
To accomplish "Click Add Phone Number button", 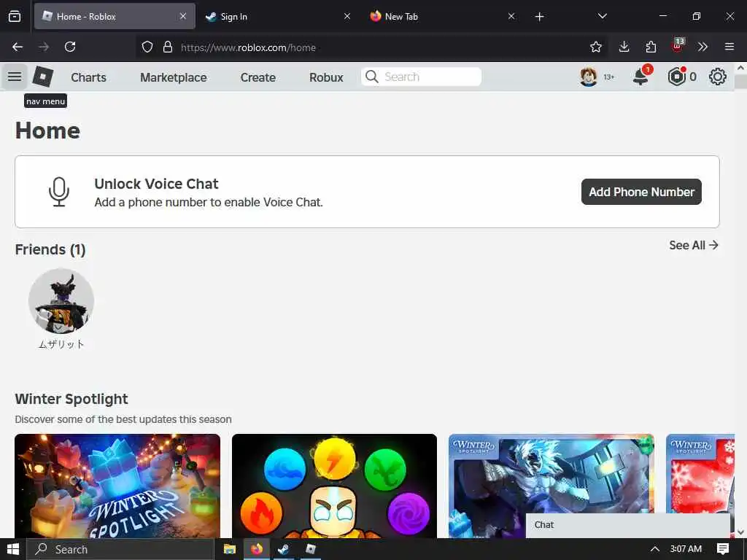I will click(641, 192).
